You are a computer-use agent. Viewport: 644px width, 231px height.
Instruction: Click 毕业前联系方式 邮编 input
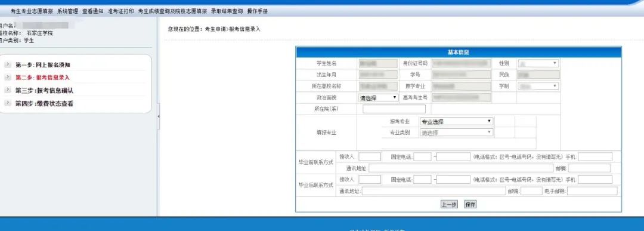(x=589, y=168)
